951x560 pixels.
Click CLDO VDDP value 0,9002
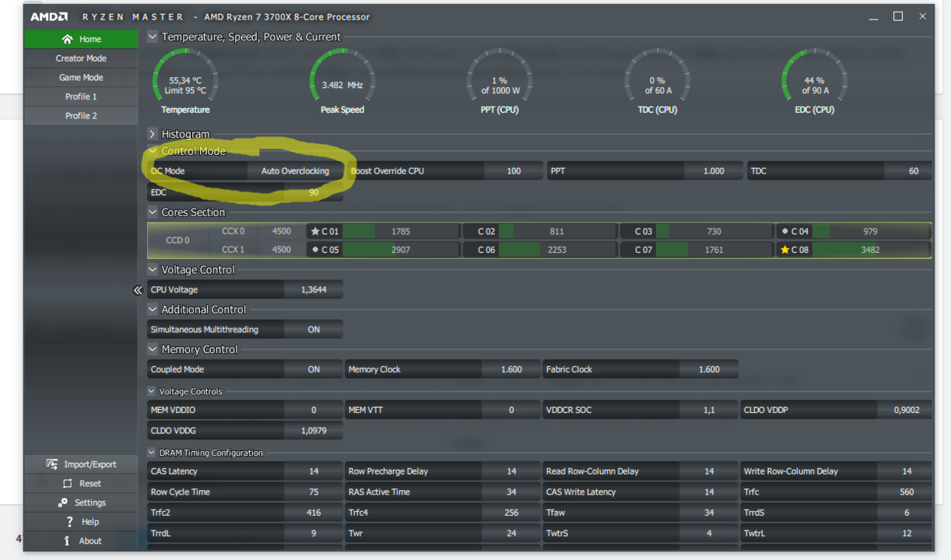click(x=904, y=410)
